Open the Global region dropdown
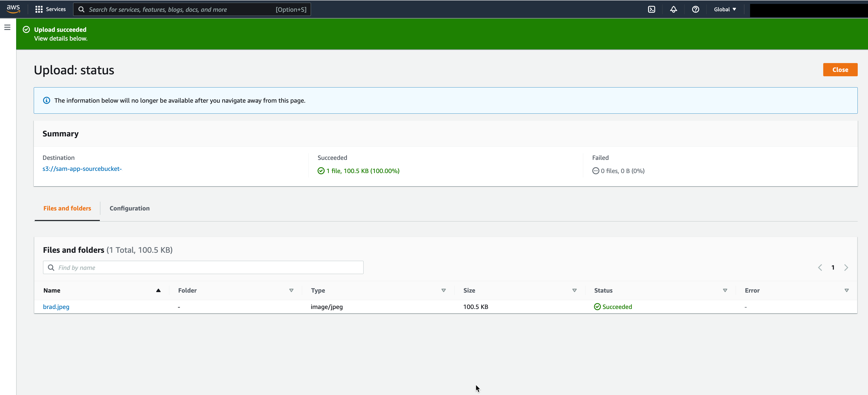The image size is (868, 395). pos(725,9)
